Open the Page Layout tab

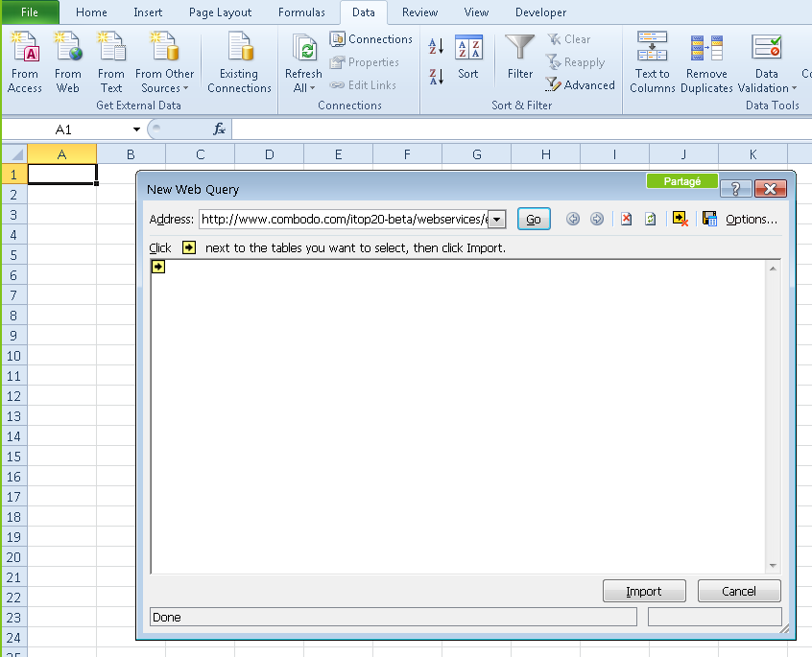[x=220, y=12]
